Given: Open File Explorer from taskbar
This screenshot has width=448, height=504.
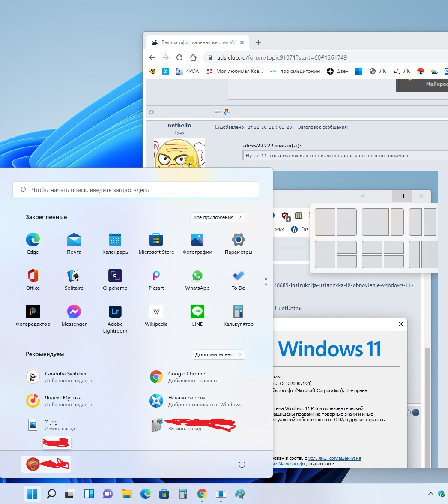Looking at the screenshot, I should [126, 494].
